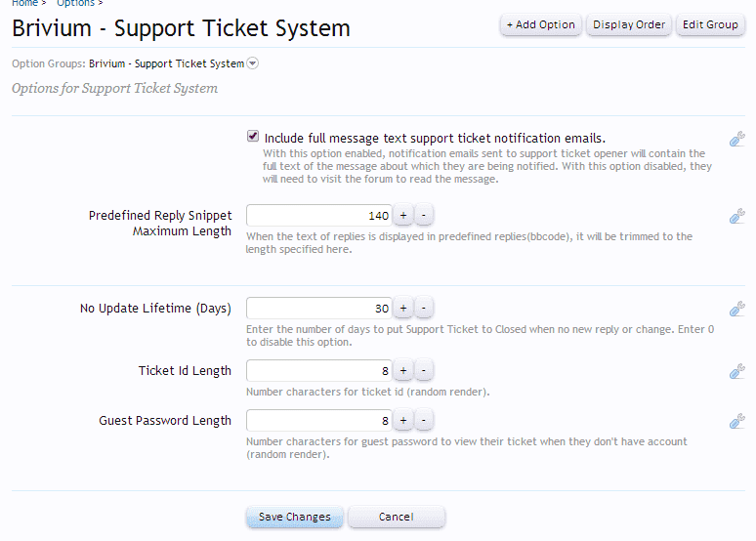The image size is (756, 541).
Task: Increase Predefined Reply Snippet length with plus
Action: tap(403, 215)
